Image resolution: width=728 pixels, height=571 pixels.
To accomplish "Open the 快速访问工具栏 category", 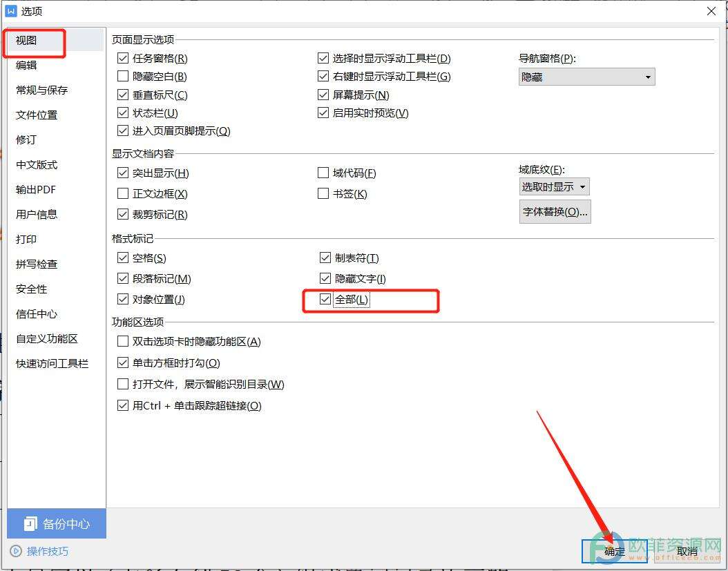I will [x=52, y=363].
